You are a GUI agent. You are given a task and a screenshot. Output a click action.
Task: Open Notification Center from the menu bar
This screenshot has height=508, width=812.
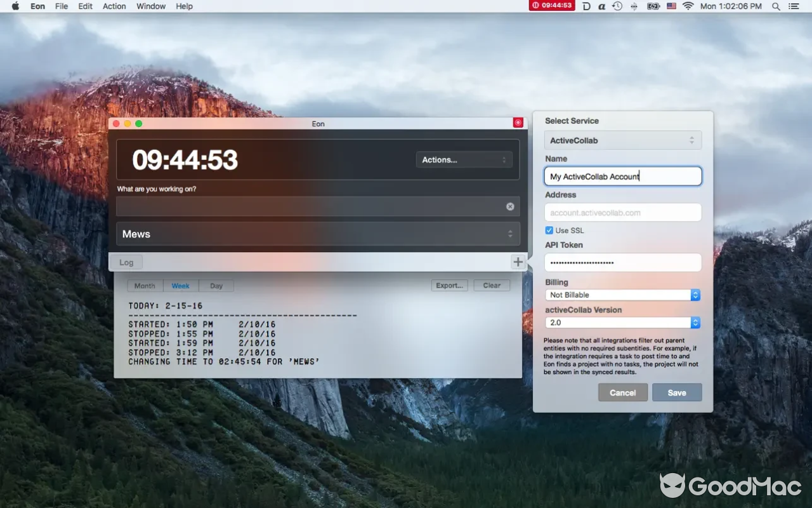coord(794,6)
